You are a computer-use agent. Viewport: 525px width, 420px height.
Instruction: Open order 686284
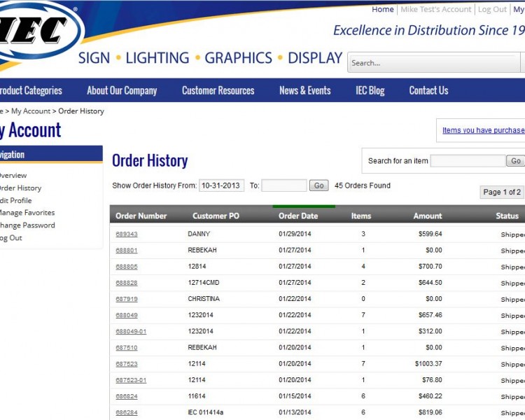127,412
